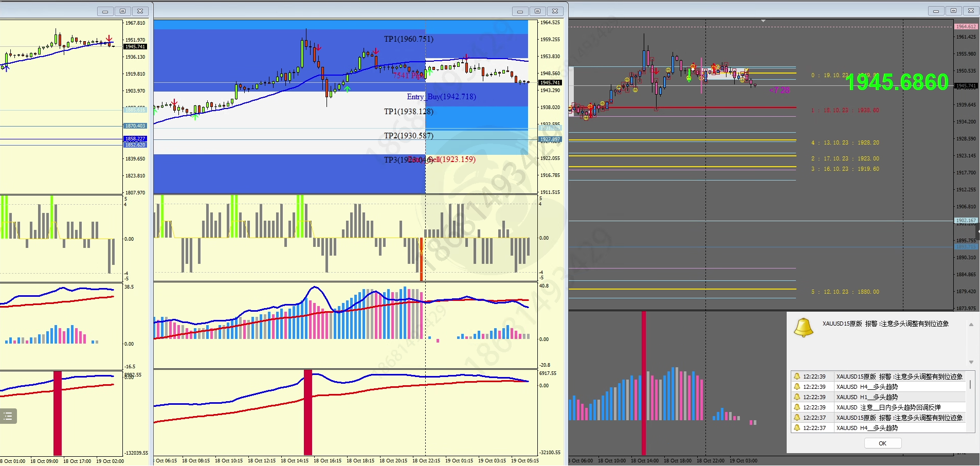Click the TP1(1960.751) label on middle chart
980x466 pixels.
(x=409, y=39)
